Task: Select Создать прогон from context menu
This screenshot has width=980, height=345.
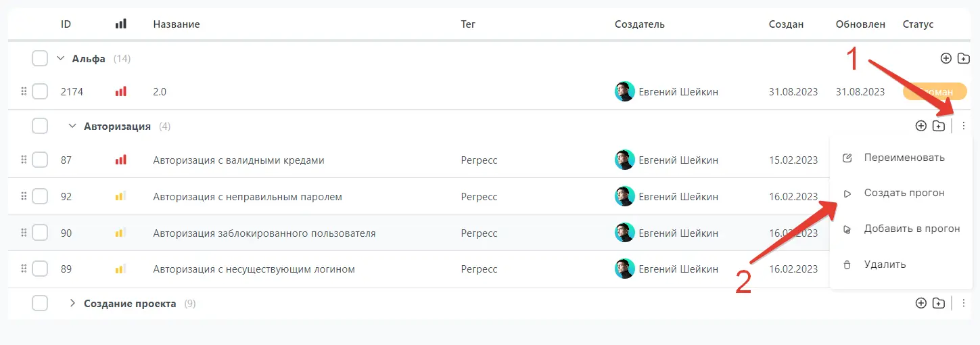Action: (904, 193)
